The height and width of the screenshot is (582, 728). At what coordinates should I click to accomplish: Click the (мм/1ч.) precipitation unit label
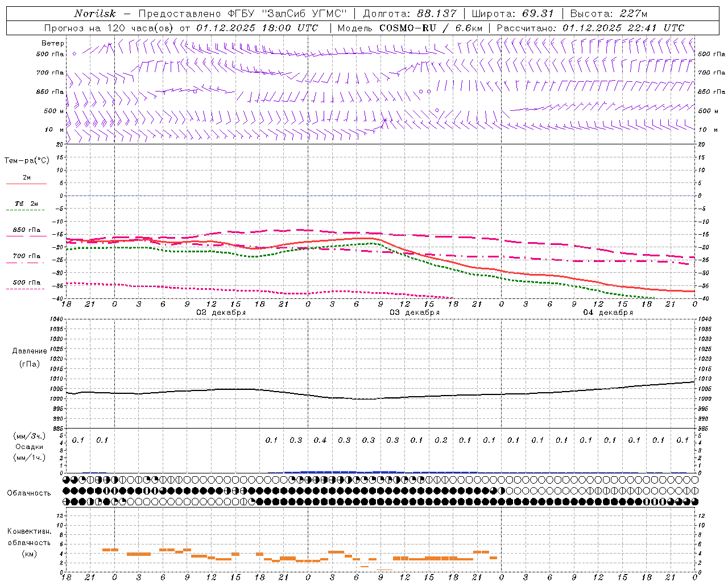(29, 458)
